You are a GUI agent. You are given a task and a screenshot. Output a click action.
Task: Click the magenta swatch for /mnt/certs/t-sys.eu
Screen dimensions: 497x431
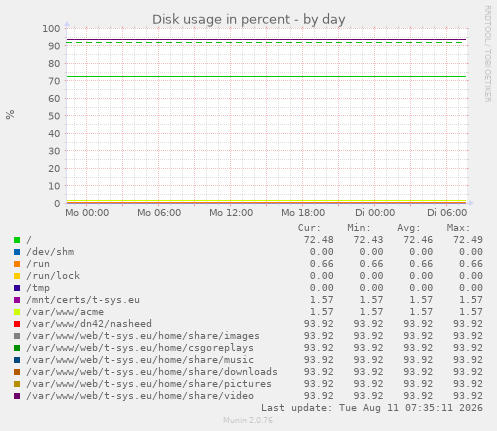[x=17, y=300]
